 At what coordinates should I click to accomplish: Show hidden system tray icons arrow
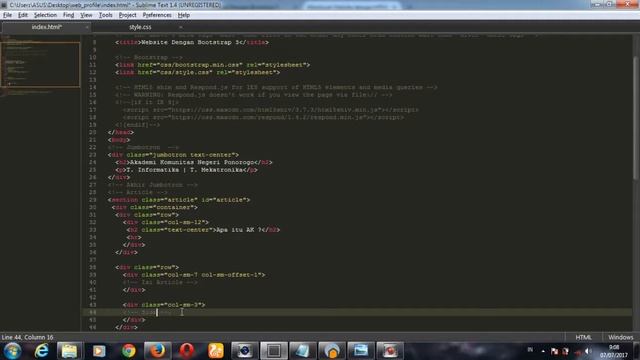[543, 351]
